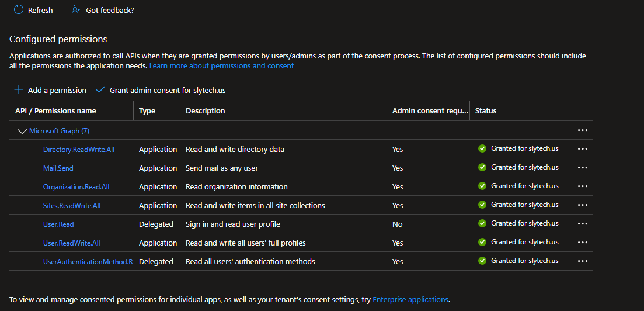
Task: Click the Refresh button label
Action: coord(40,11)
